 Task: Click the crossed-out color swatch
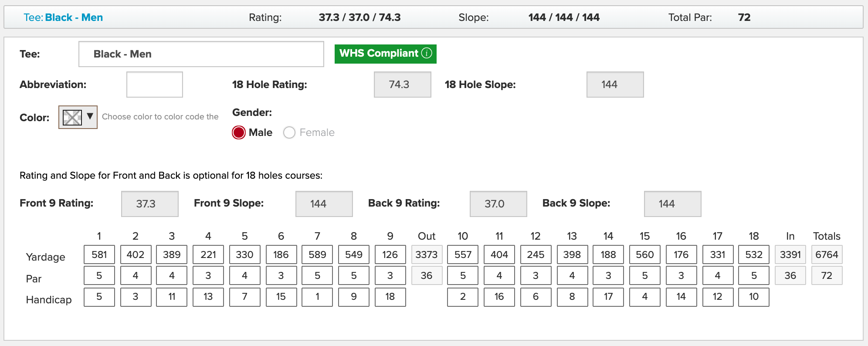72,117
